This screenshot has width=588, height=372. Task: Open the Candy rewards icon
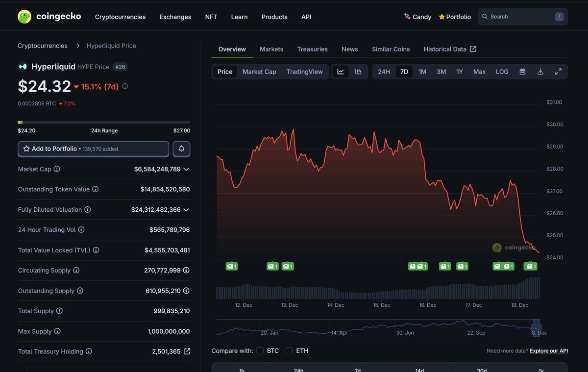(407, 17)
